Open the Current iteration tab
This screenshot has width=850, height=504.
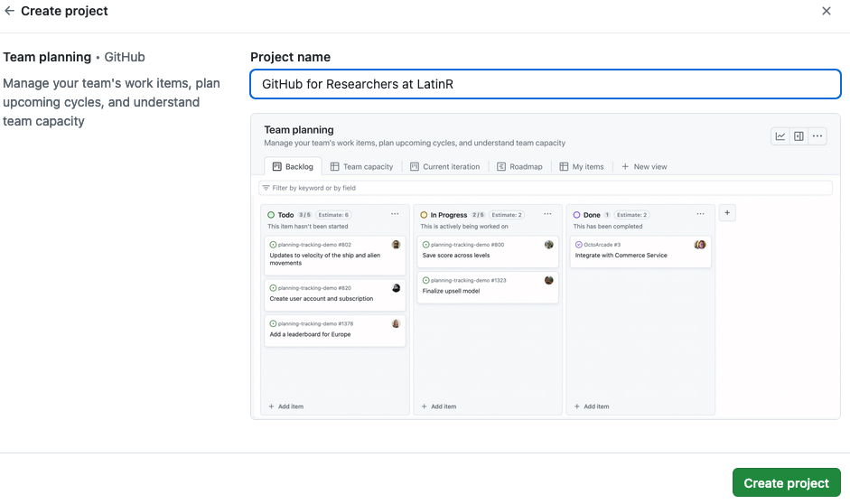click(445, 167)
